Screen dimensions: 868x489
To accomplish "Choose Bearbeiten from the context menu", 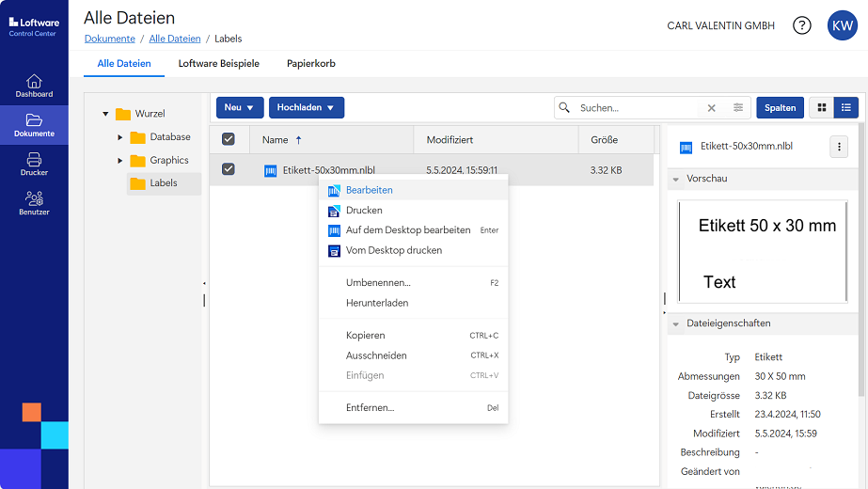I will click(x=369, y=190).
